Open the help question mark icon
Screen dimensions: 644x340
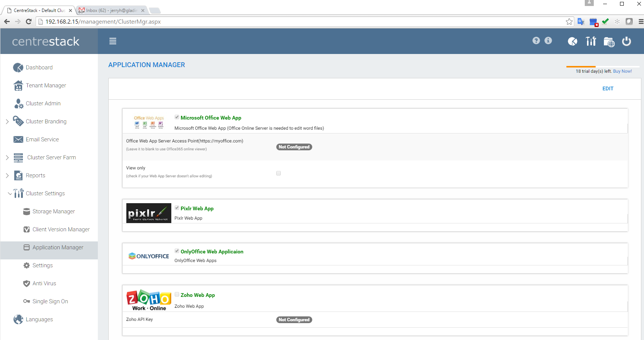tap(536, 40)
